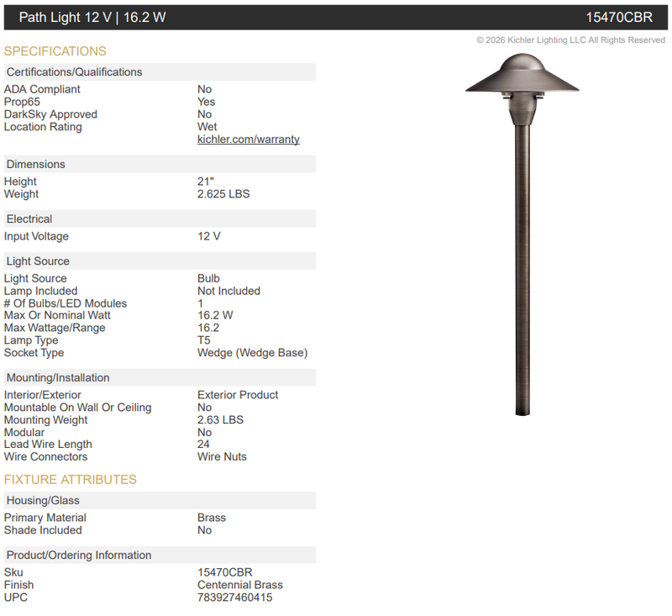672x616 pixels.
Task: Select the Finish value Centennial Brass
Action: (240, 585)
